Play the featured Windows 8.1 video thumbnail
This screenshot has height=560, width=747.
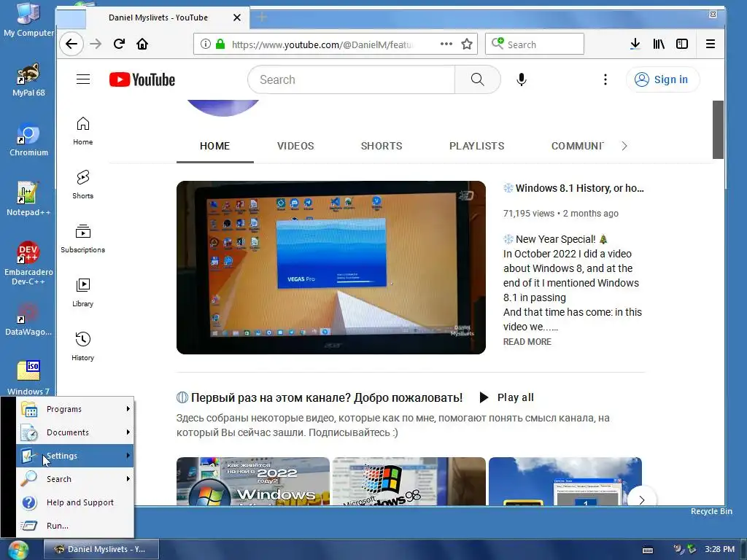tap(331, 268)
